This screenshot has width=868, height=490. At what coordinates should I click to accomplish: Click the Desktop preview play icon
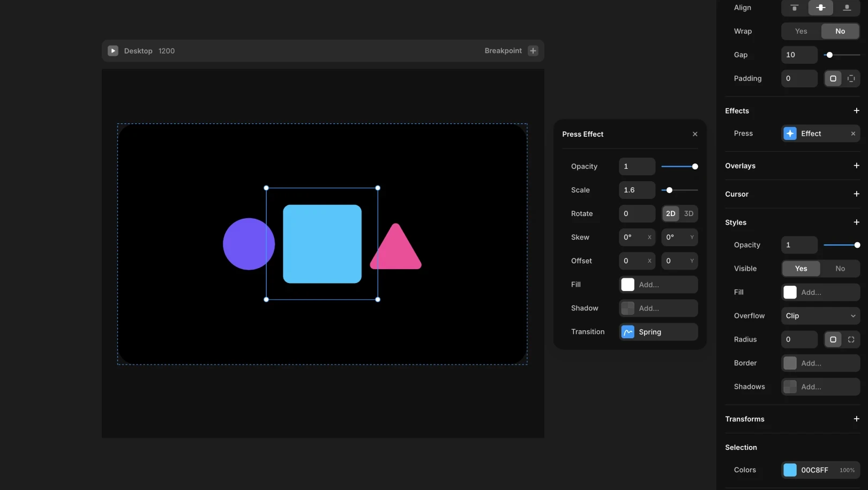point(113,51)
